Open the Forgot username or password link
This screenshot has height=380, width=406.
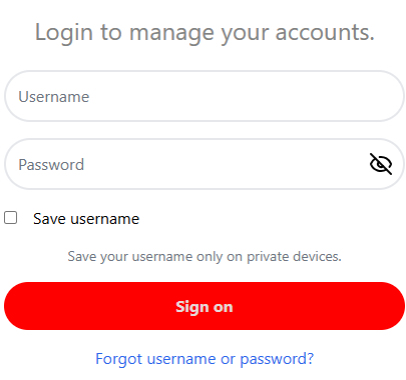(204, 359)
